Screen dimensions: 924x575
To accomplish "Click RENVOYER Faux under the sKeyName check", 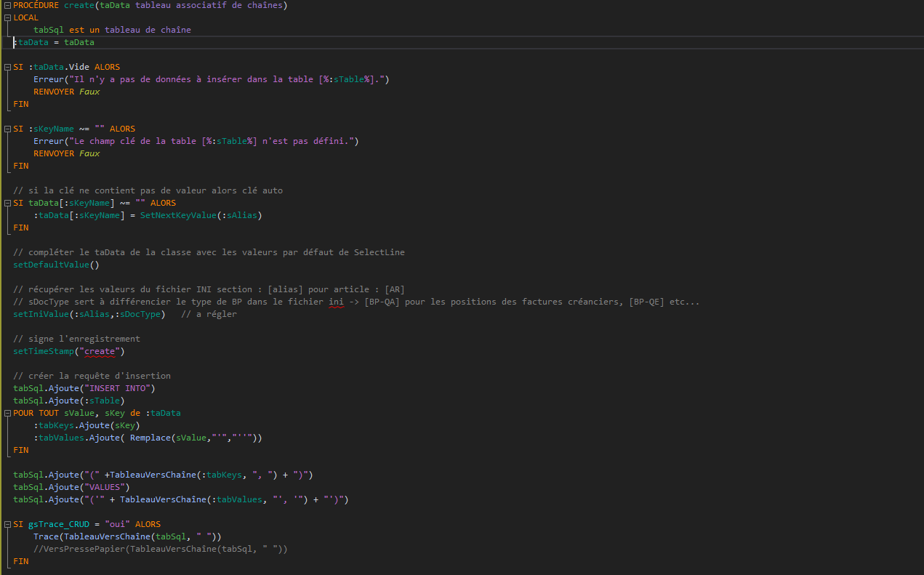I will pos(67,153).
